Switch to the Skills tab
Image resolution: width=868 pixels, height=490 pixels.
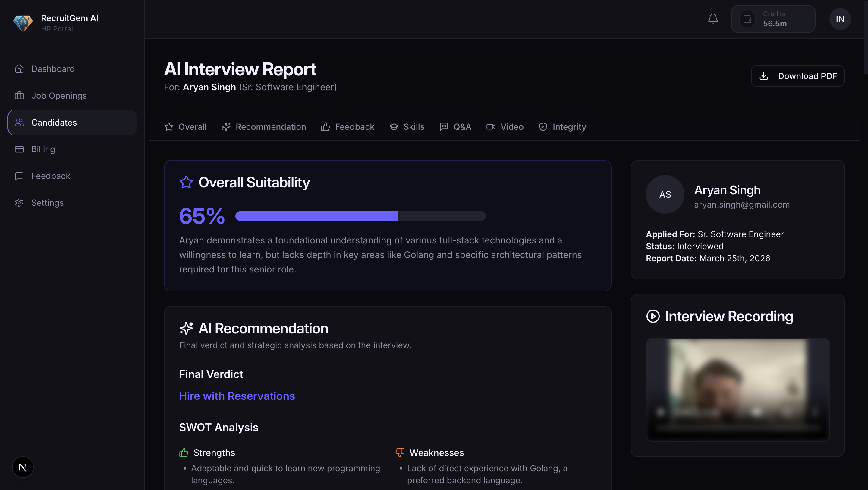407,127
